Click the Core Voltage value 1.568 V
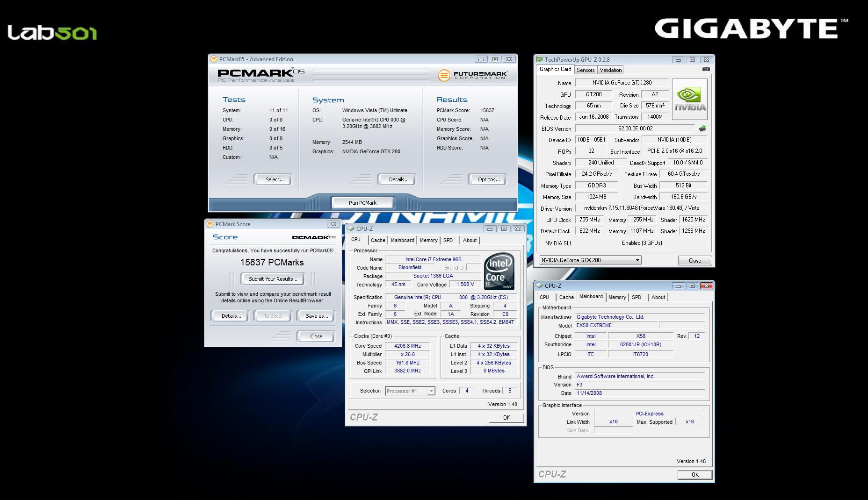The width and height of the screenshot is (868, 500). coord(465,284)
